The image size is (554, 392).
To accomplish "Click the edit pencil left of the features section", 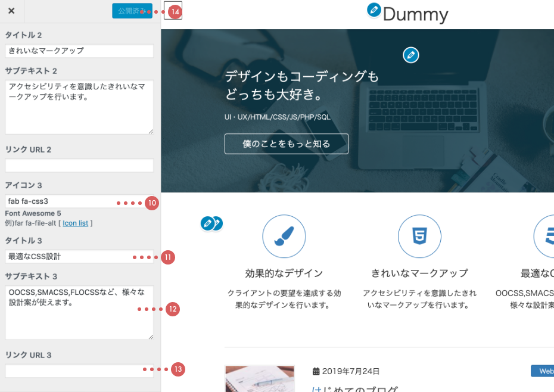I will (207, 223).
